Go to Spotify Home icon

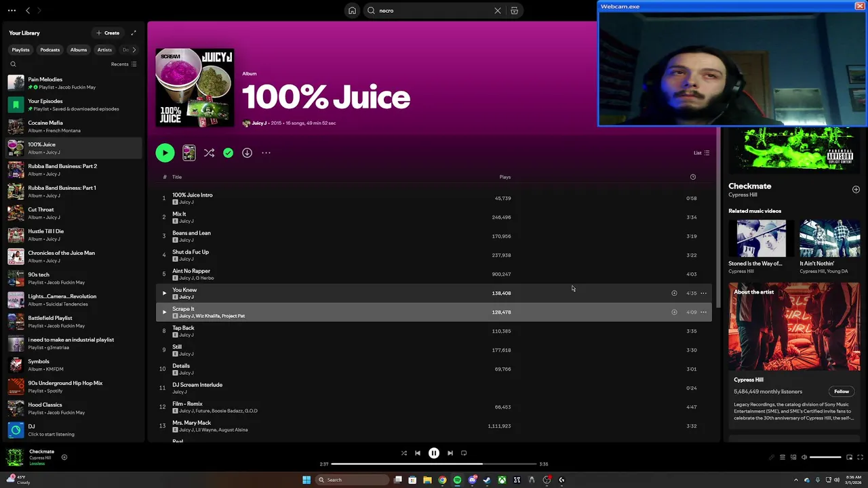tap(352, 11)
